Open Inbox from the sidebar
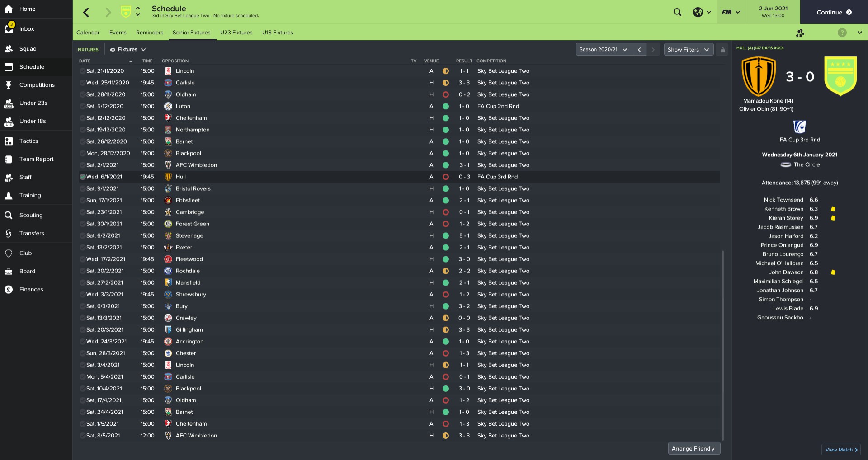Viewport: 868px width, 460px height. tap(27, 29)
